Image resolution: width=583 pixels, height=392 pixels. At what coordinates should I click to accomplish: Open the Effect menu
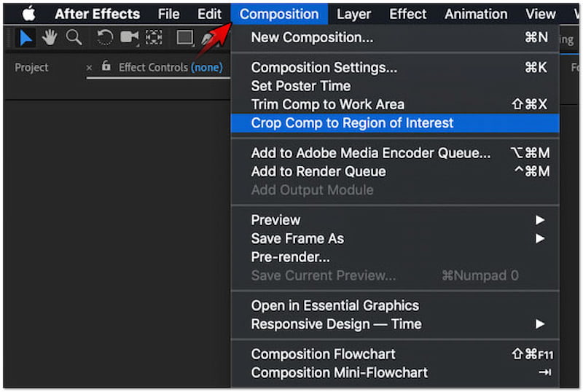408,14
